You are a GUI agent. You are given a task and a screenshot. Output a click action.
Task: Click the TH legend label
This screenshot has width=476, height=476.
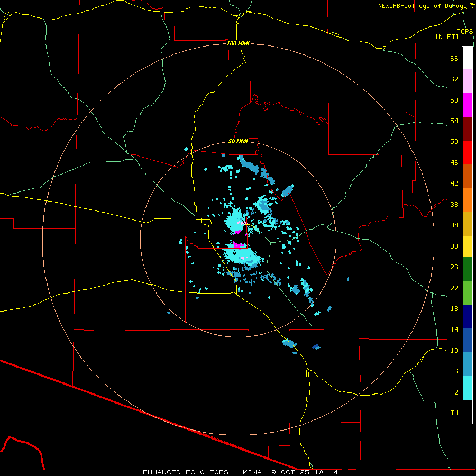point(454,413)
